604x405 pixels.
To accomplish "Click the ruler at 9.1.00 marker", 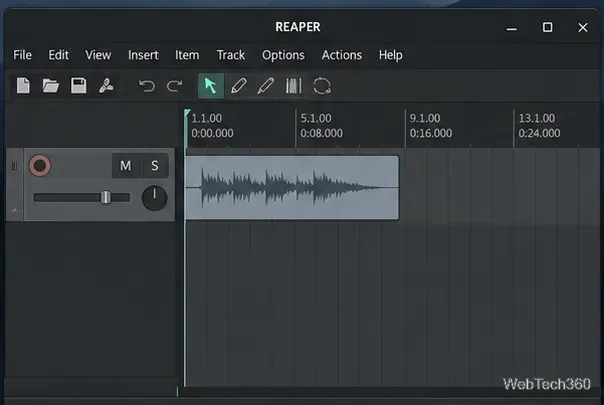I will point(425,118).
